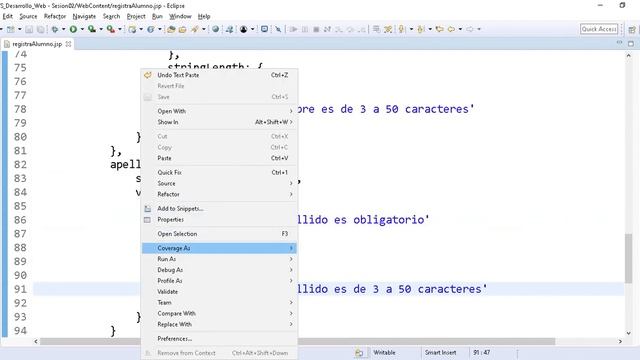The height and width of the screenshot is (360, 640).
Task: Switch to the registraAlumno.jsp editor tab
Action: click(x=37, y=44)
